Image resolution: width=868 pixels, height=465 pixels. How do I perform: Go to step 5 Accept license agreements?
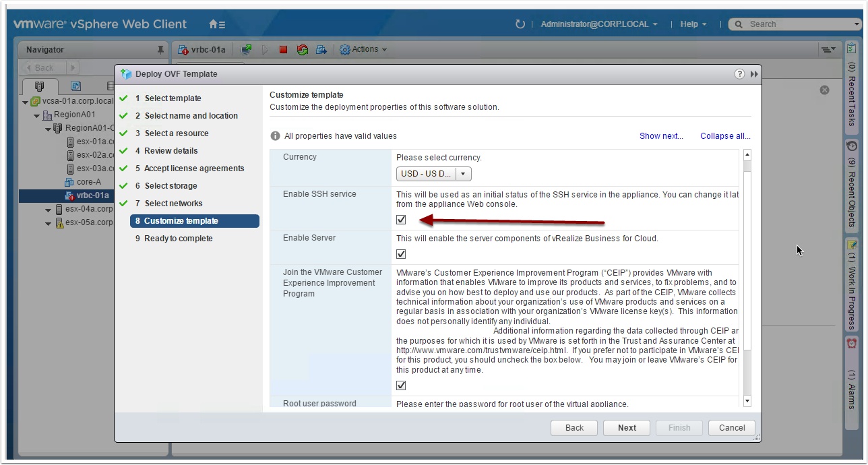189,168
